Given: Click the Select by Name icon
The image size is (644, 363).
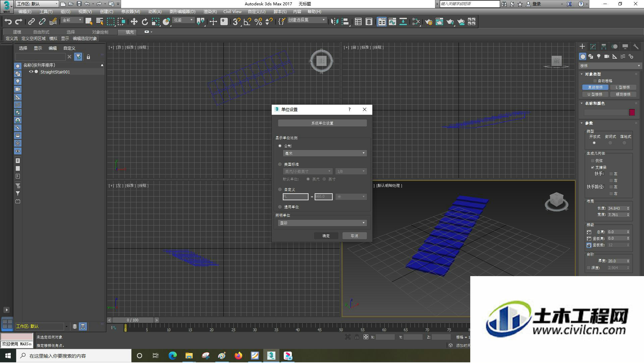Looking at the screenshot, I should pos(100,22).
